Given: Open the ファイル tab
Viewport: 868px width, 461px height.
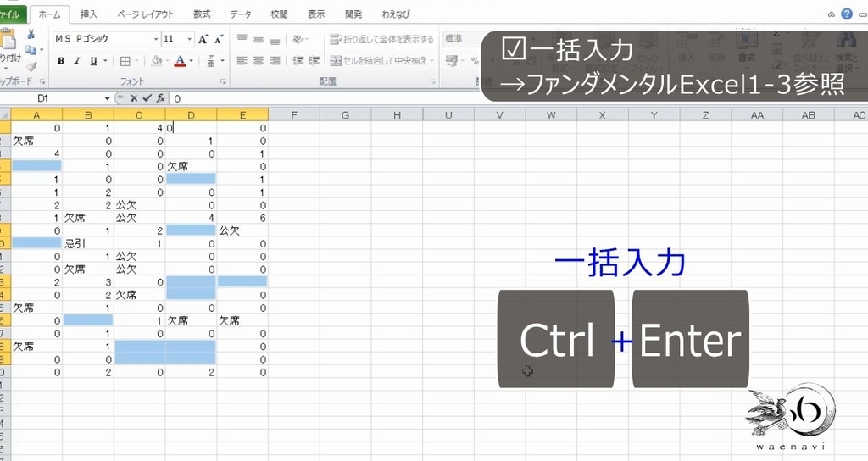Looking at the screenshot, I should 10,14.
